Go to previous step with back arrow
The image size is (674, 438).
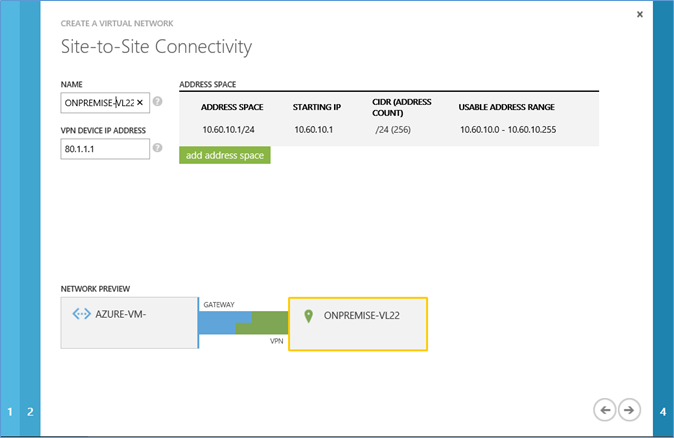[605, 410]
